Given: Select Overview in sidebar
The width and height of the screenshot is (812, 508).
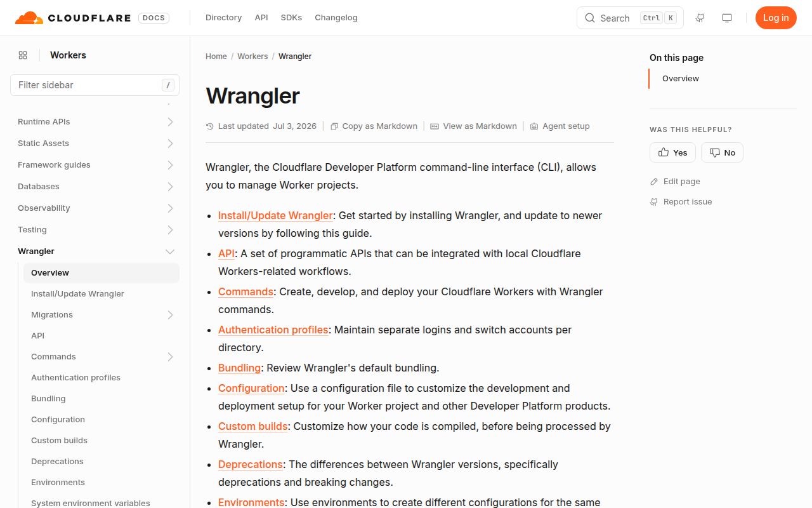Looking at the screenshot, I should tap(101, 273).
